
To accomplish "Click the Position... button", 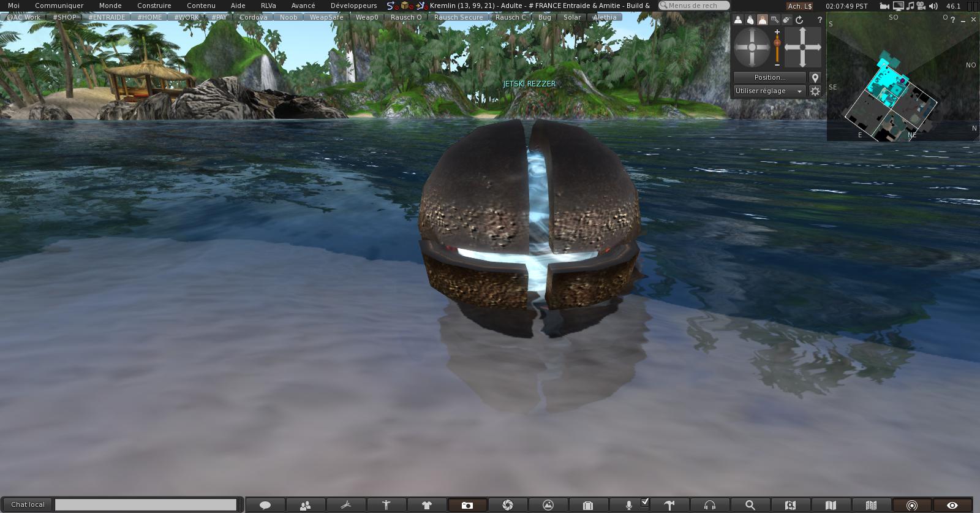I will (769, 77).
